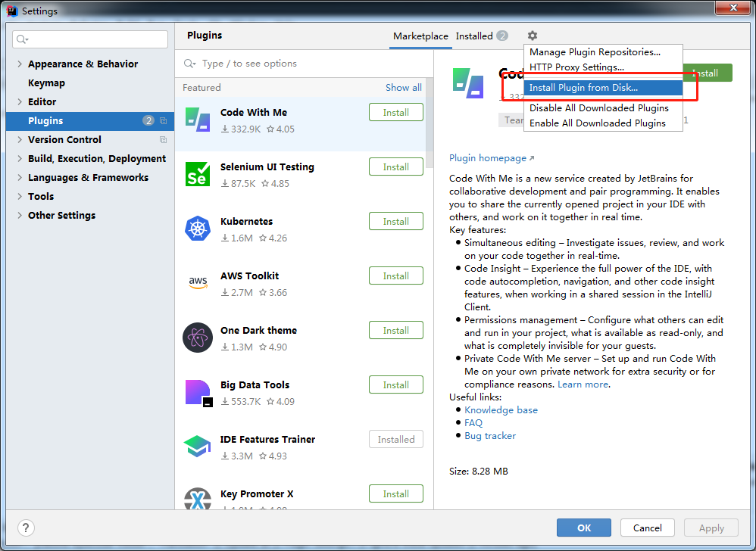This screenshot has width=756, height=551.
Task: Open the Plugin homepage link
Action: pyautogui.click(x=492, y=158)
